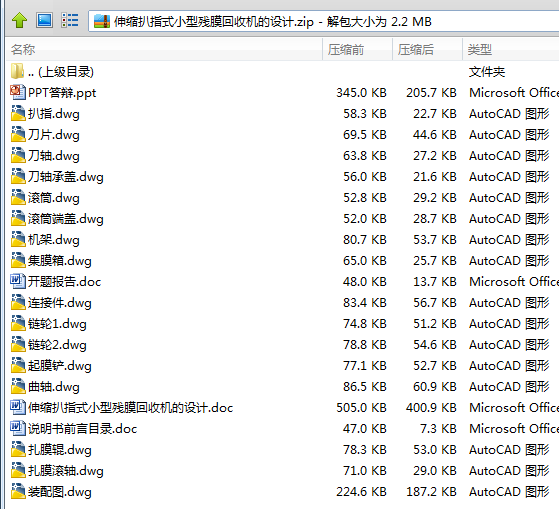Sort by the 压缩前 column header

(x=358, y=49)
